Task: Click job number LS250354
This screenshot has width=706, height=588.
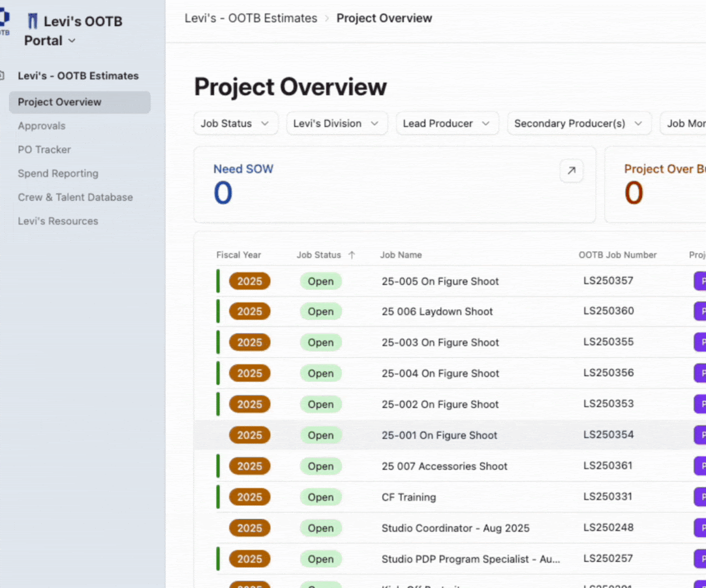Action: click(x=608, y=435)
